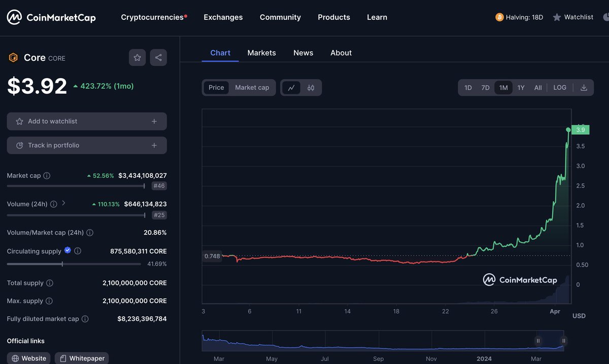
Task: Click the plus icon on Add to watchlist
Action: tap(154, 122)
